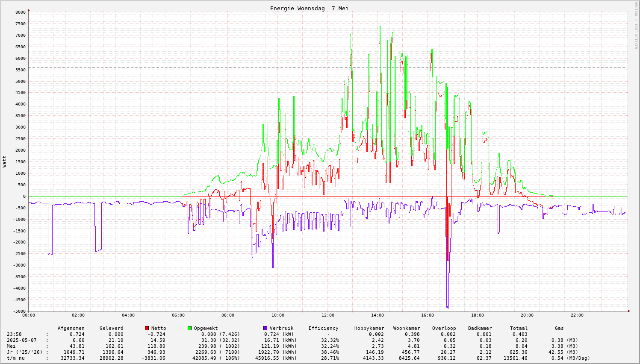Click the Afgenomen column header

coord(71,328)
